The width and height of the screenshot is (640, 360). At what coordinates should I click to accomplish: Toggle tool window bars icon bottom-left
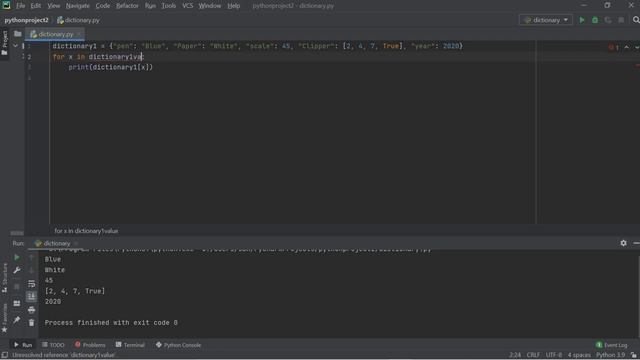[x=4, y=355]
